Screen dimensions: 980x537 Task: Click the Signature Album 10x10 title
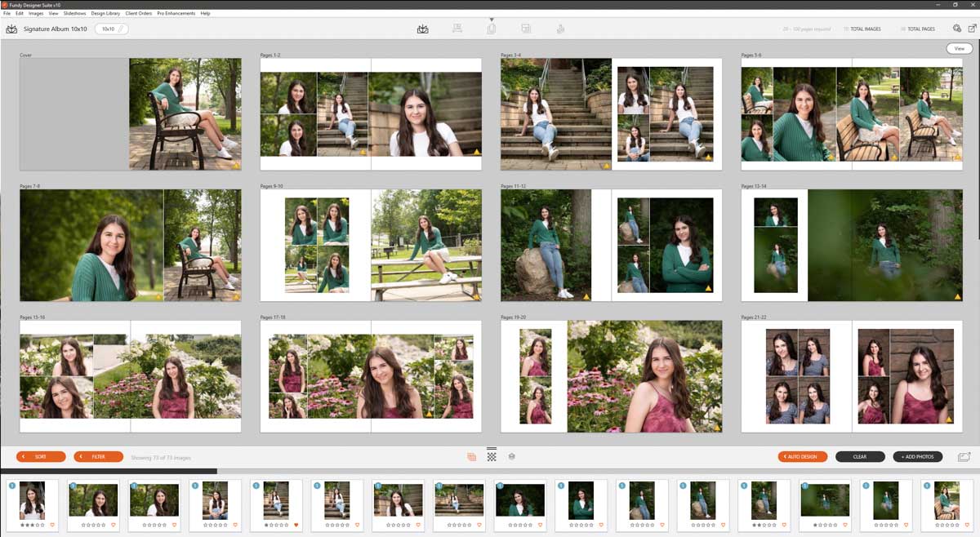[x=56, y=29]
